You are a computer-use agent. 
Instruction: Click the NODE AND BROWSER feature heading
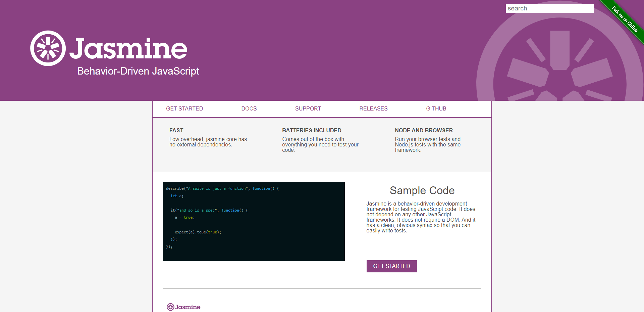point(424,130)
